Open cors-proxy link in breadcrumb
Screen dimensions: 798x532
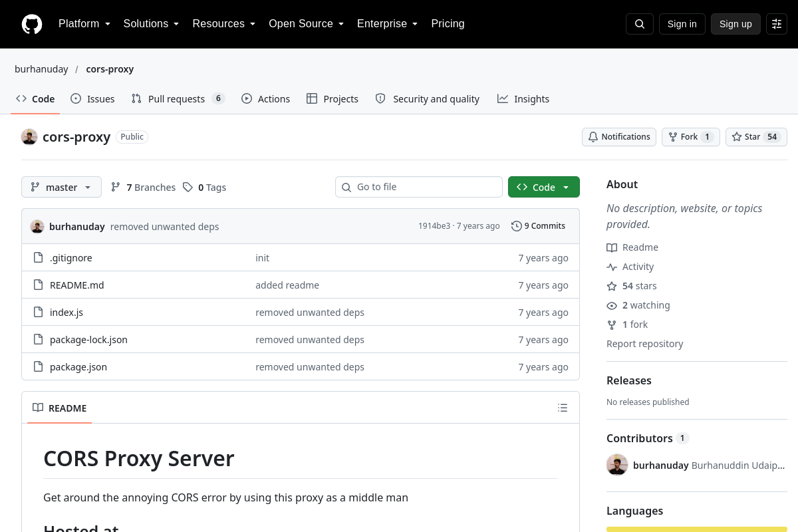[x=110, y=68]
